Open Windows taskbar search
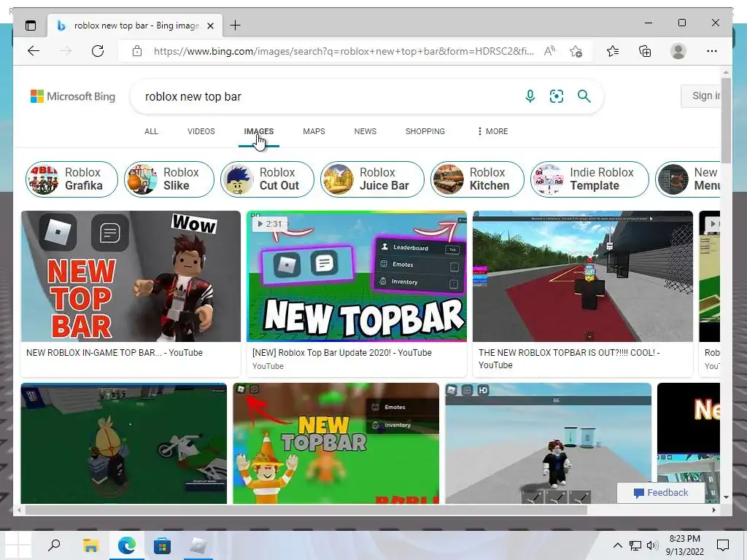747x560 pixels. point(54,545)
